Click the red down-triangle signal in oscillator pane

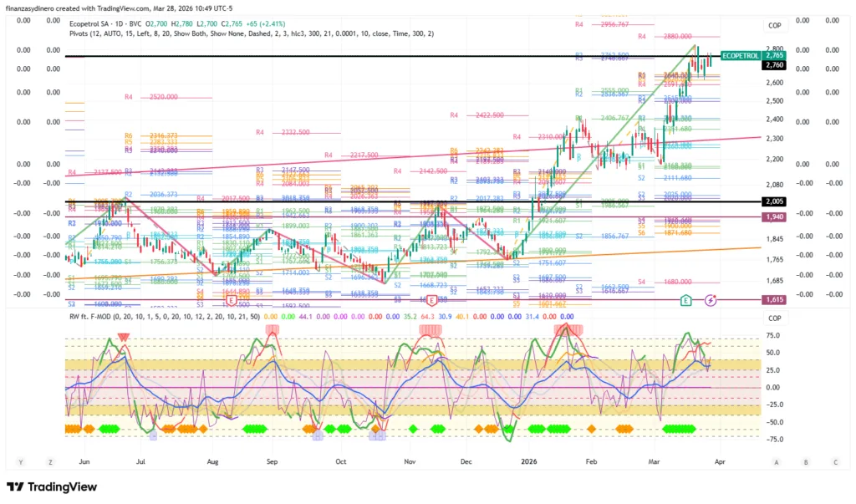(124, 337)
